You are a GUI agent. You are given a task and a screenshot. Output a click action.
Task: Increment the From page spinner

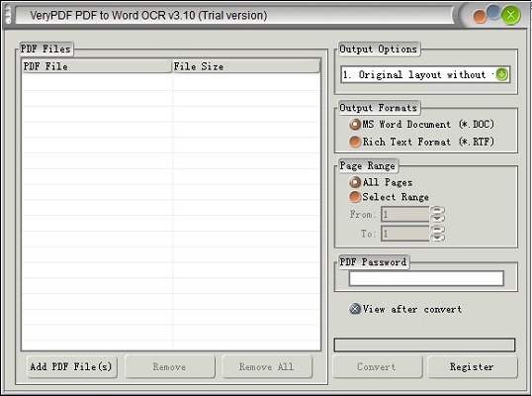tap(438, 210)
